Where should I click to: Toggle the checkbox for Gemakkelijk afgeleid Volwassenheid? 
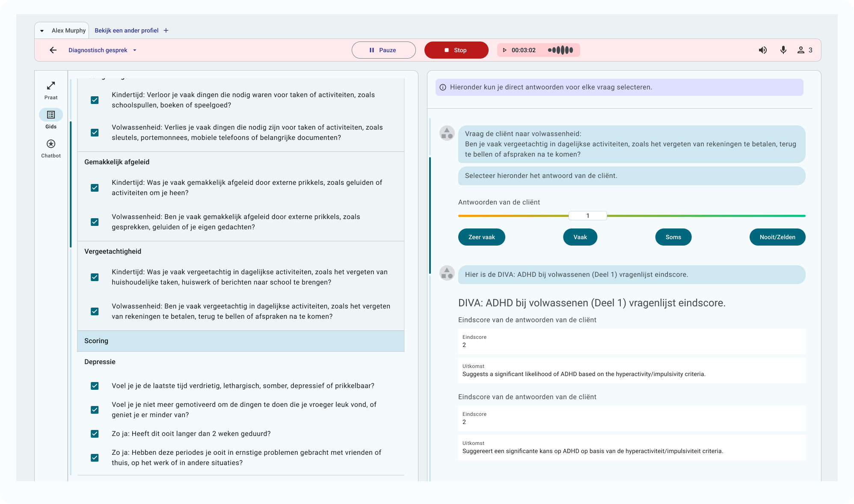94,222
